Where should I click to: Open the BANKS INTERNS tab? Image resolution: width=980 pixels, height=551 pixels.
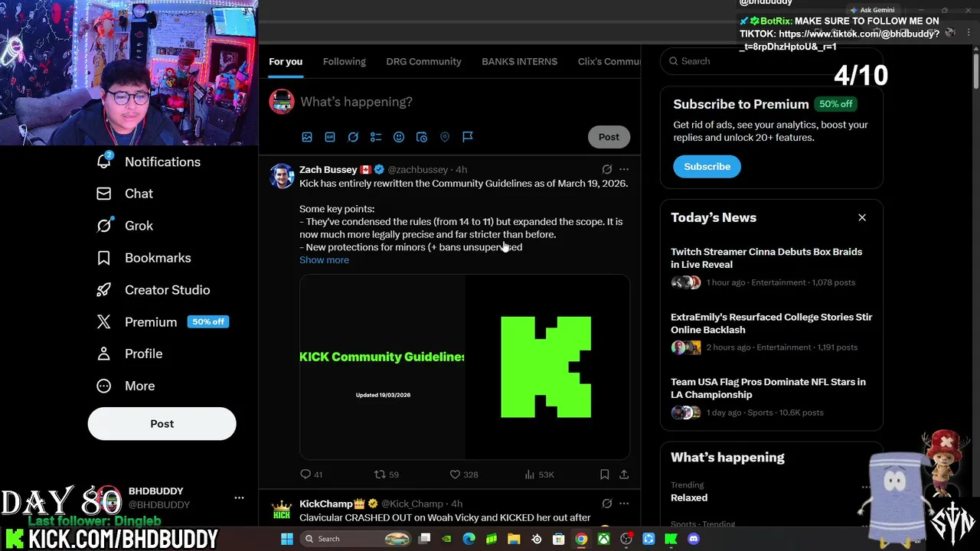tap(519, 61)
